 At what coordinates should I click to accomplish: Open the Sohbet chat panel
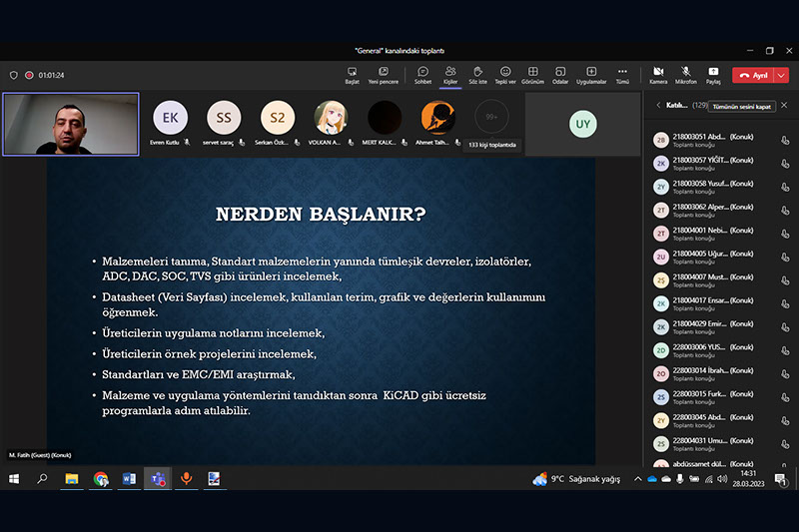click(422, 73)
